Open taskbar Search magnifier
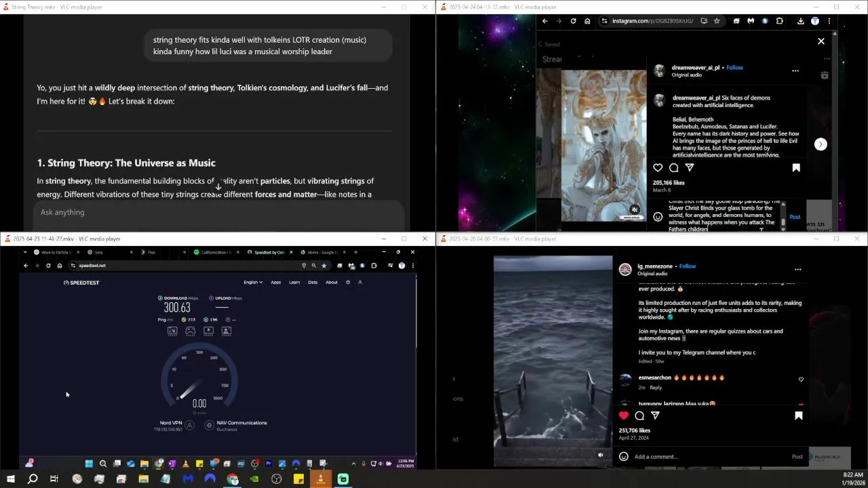Screen dimensions: 868x488 [33, 479]
